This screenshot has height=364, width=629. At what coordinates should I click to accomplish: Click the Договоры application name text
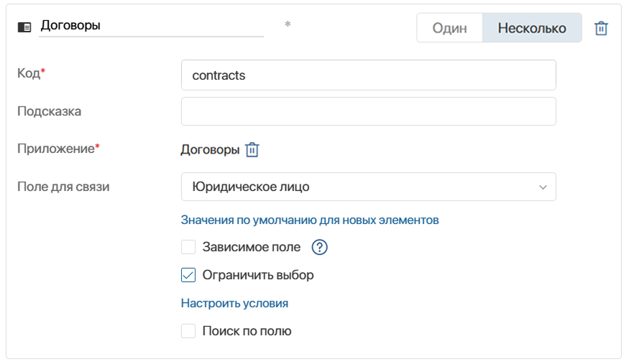pos(210,150)
